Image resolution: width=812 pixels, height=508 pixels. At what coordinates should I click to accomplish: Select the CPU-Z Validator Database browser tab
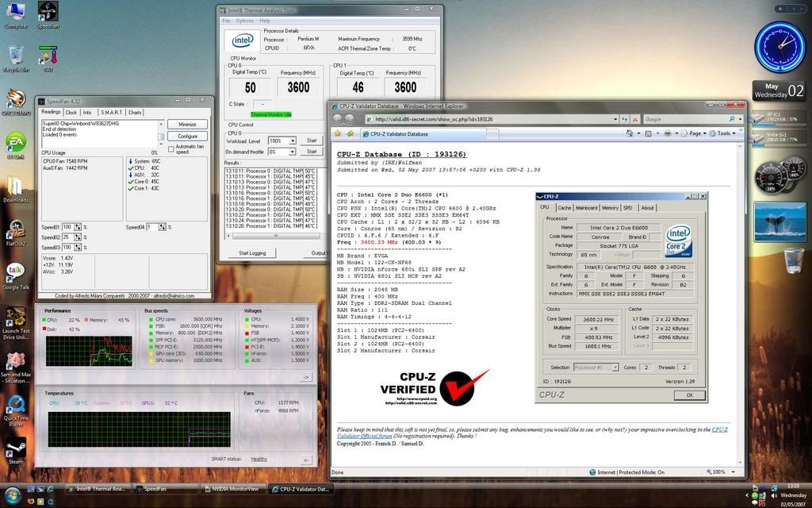coord(423,133)
